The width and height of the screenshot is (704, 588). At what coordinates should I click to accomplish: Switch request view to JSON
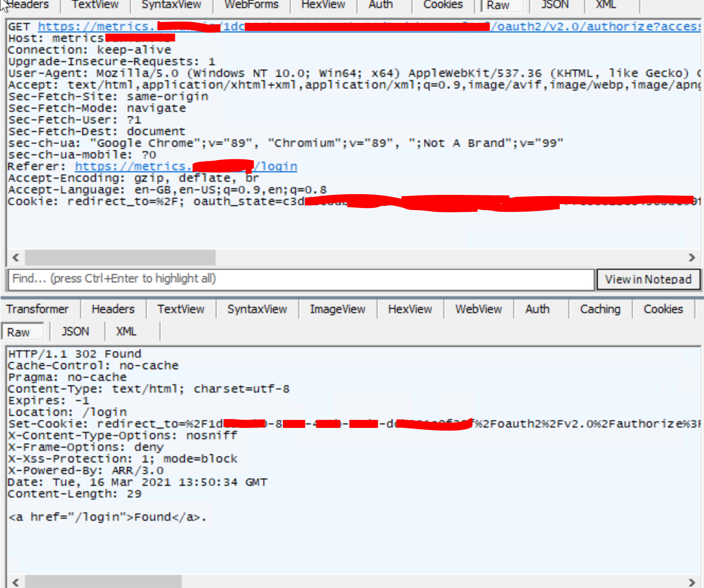[x=554, y=5]
